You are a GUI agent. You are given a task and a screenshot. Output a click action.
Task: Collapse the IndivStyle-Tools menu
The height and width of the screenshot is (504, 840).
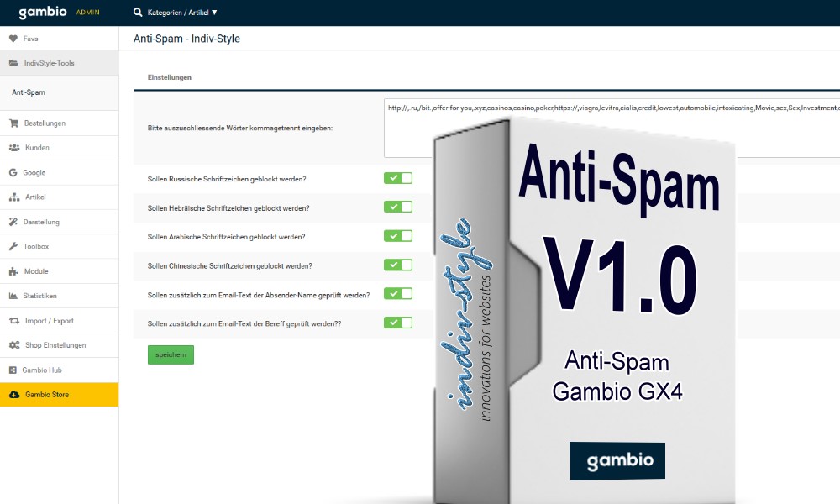[x=59, y=63]
